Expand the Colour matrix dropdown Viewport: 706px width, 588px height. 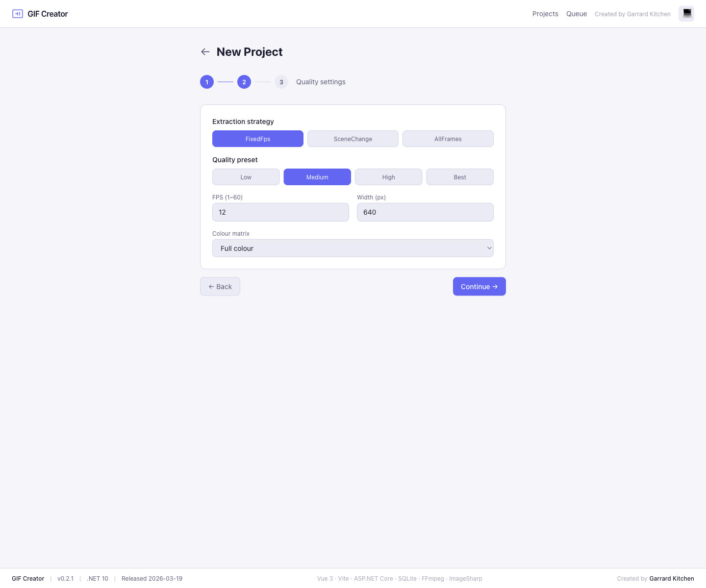click(x=353, y=248)
